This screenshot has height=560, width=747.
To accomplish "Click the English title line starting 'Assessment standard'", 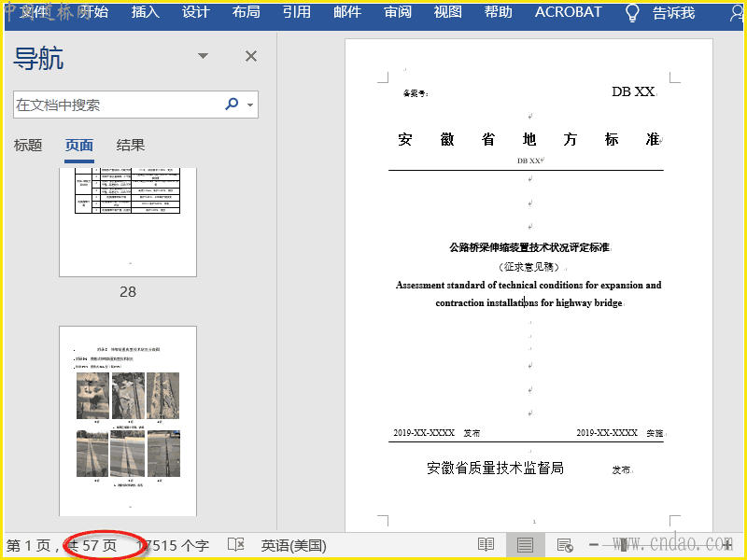I will [x=529, y=286].
